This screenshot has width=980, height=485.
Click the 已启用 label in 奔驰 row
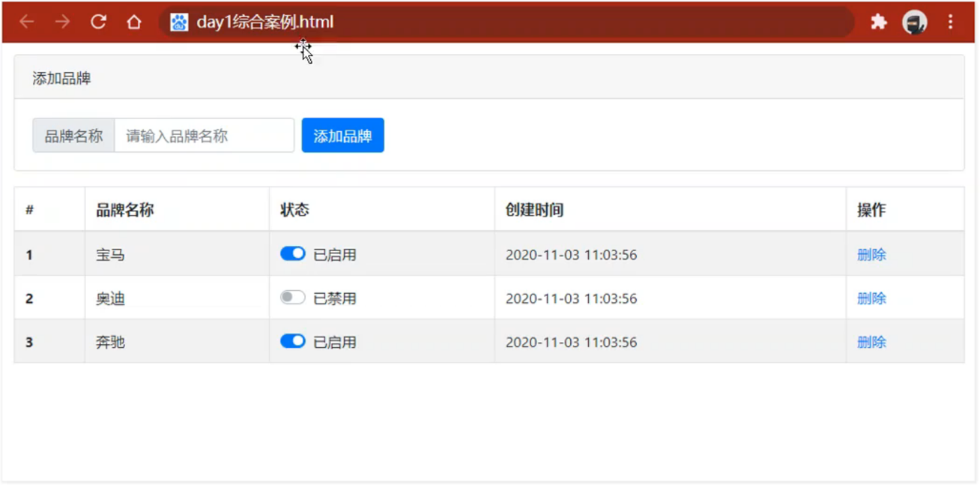tap(334, 342)
